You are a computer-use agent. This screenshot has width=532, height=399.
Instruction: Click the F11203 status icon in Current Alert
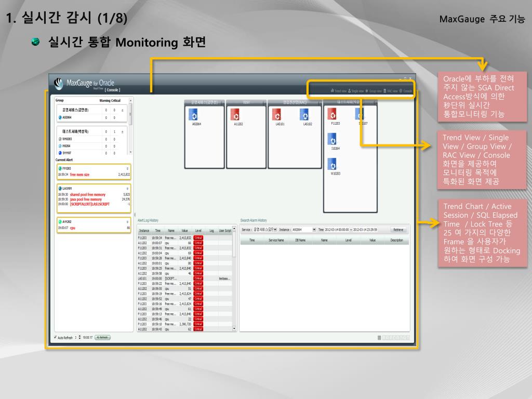pyautogui.click(x=60, y=168)
